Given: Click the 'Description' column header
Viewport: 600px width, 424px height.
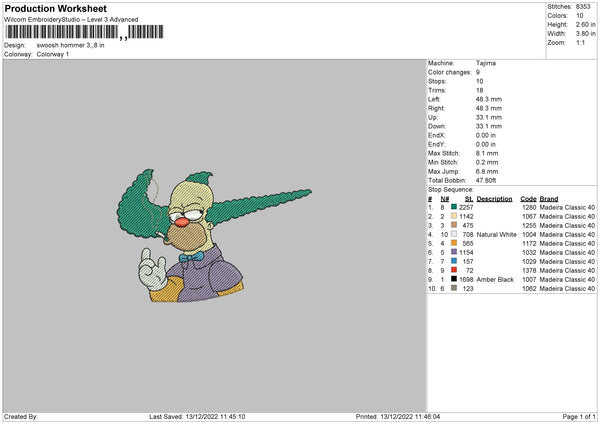Looking at the screenshot, I should 494,199.
